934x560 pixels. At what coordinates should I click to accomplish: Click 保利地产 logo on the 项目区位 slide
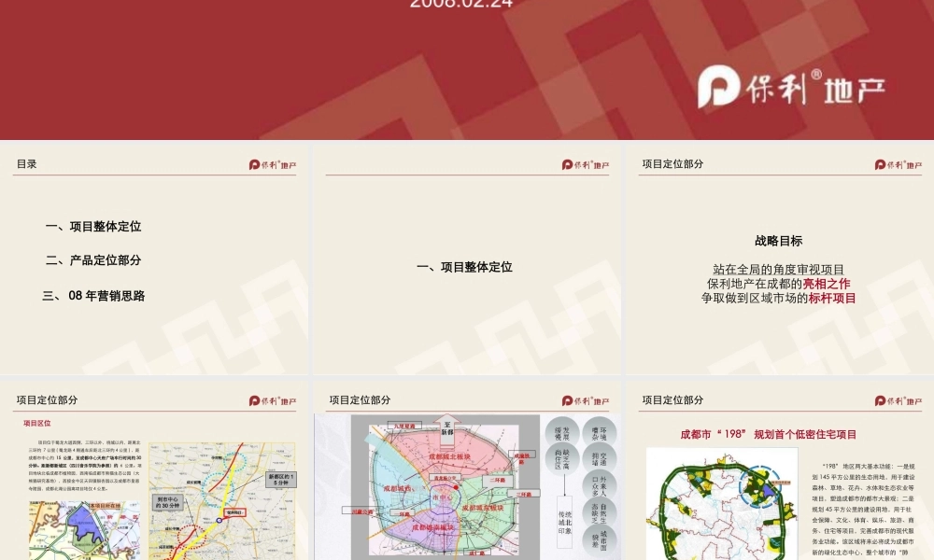272,401
